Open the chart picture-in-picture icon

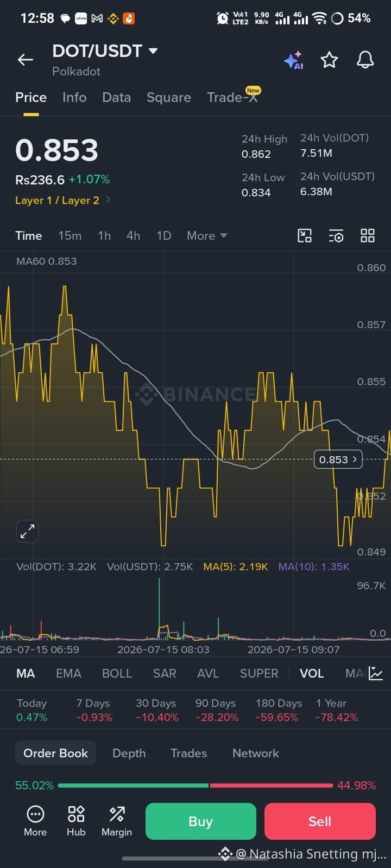click(305, 235)
